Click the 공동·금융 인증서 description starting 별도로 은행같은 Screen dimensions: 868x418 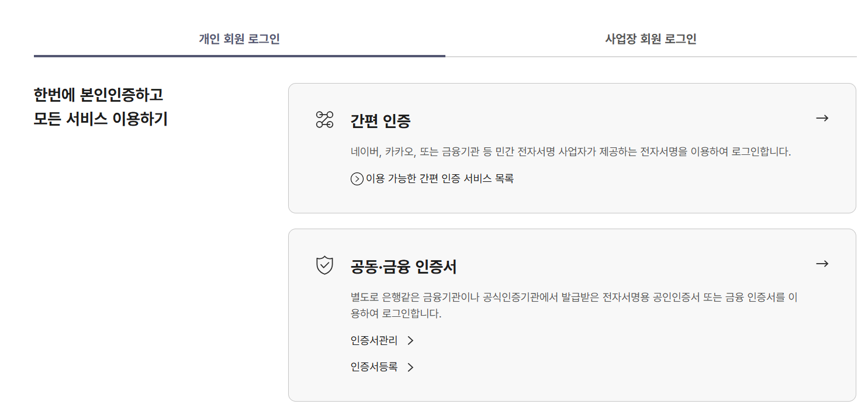[x=574, y=305]
